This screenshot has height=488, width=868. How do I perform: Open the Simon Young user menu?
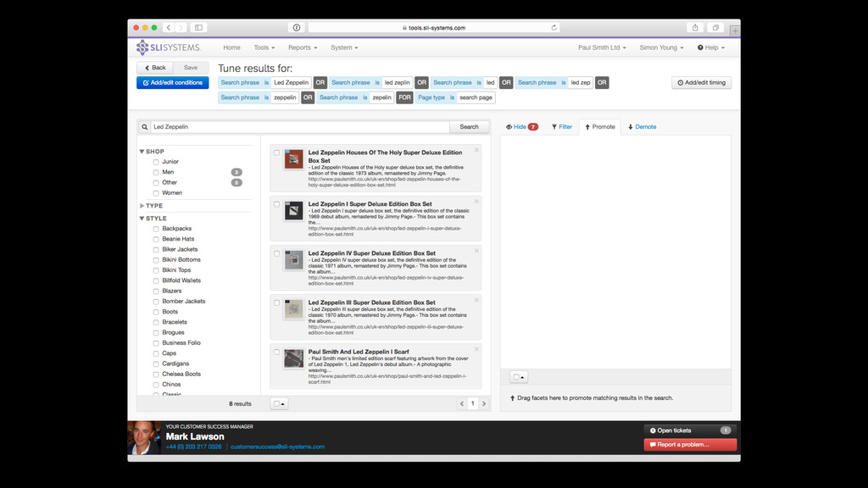point(661,47)
